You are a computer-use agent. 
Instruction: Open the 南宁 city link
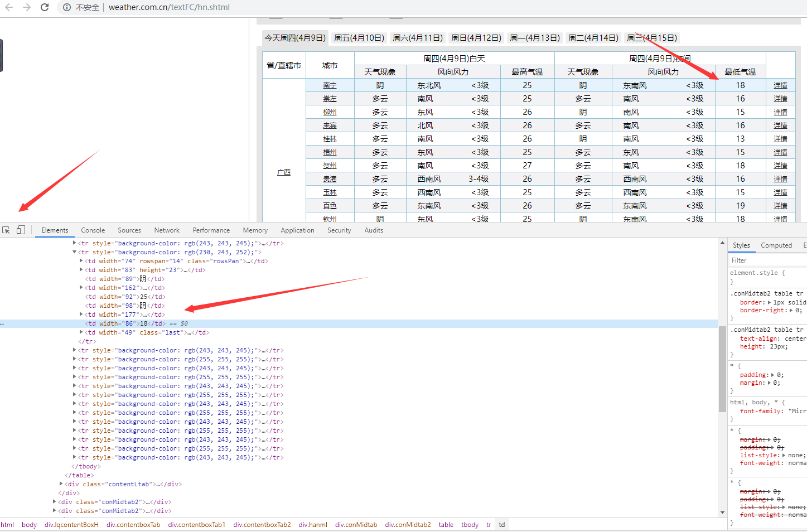point(330,85)
